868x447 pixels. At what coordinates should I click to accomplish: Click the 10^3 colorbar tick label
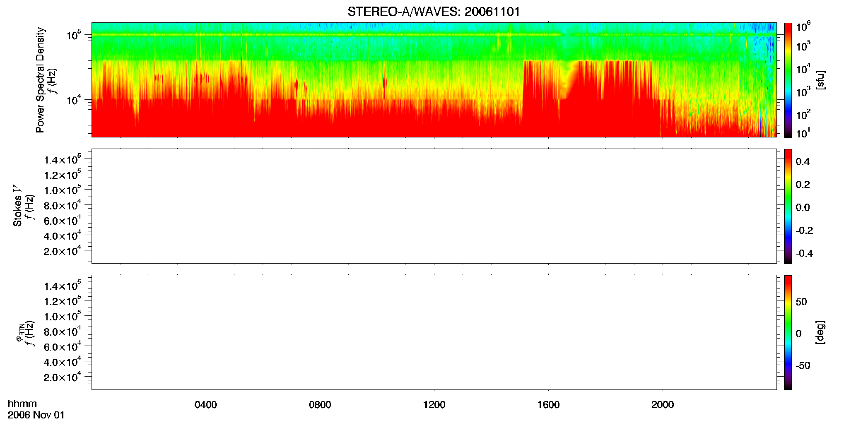[803, 91]
